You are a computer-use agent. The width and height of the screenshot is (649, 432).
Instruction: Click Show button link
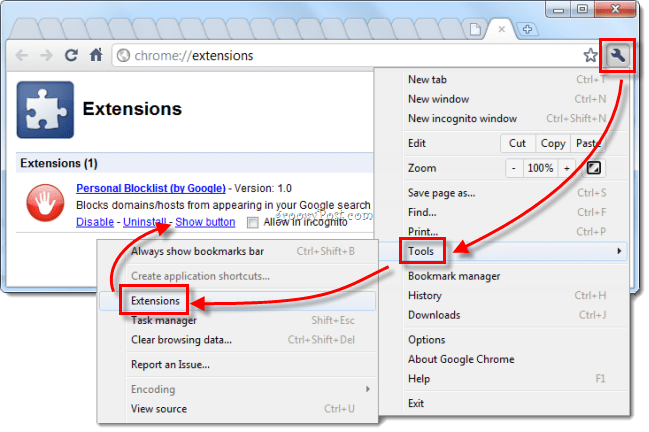[x=205, y=222]
